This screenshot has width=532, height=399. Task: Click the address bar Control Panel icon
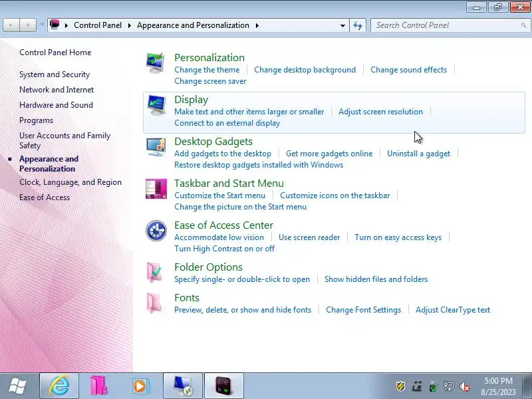55,25
